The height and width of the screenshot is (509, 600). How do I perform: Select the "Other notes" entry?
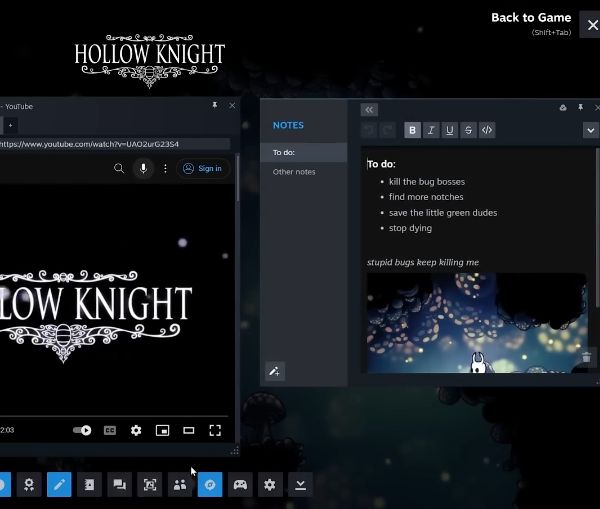point(294,172)
